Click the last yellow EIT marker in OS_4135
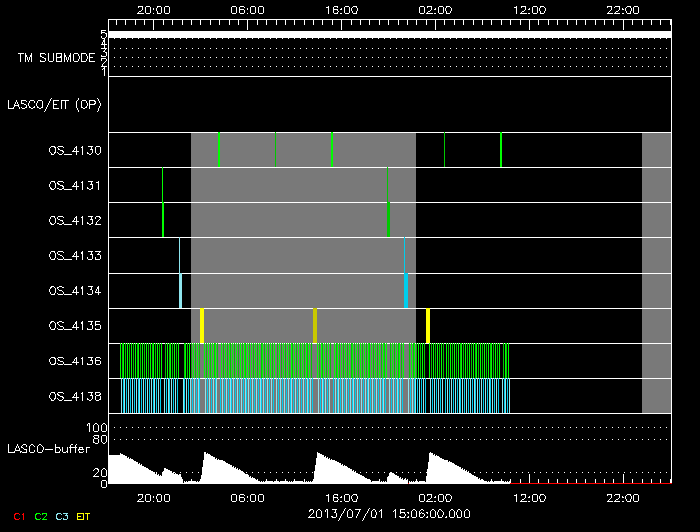 pos(428,326)
